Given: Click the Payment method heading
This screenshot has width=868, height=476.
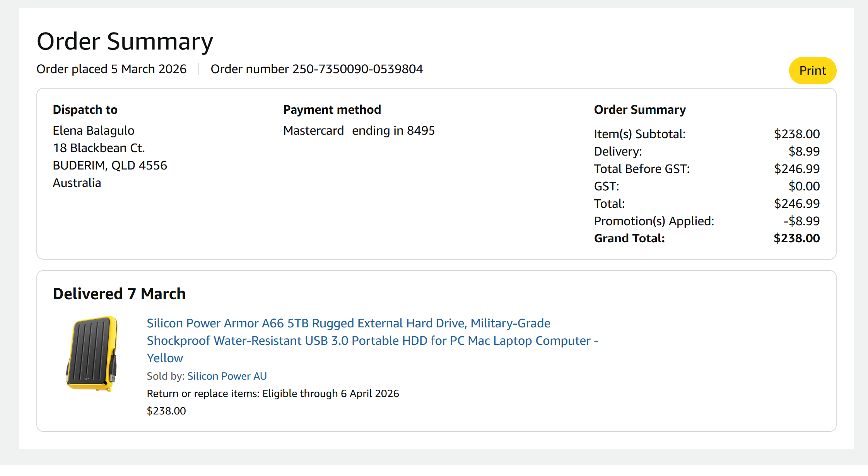Looking at the screenshot, I should click(332, 110).
